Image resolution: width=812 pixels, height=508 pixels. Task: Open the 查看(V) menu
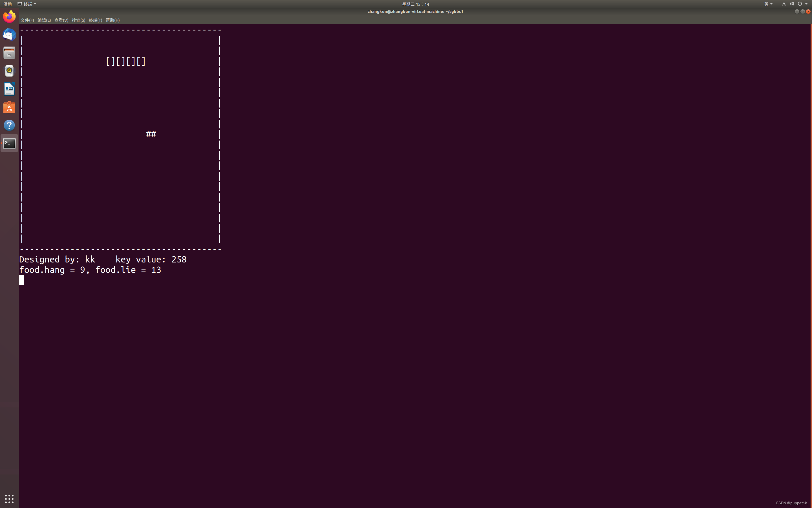tap(61, 20)
